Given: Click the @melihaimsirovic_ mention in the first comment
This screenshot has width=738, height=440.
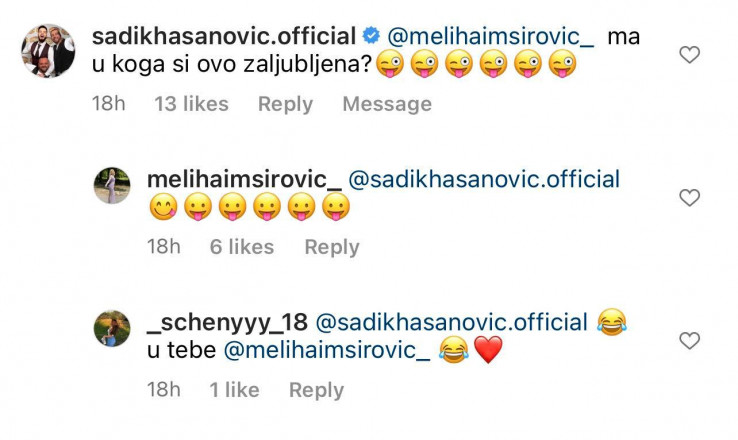Looking at the screenshot, I should click(x=490, y=37).
